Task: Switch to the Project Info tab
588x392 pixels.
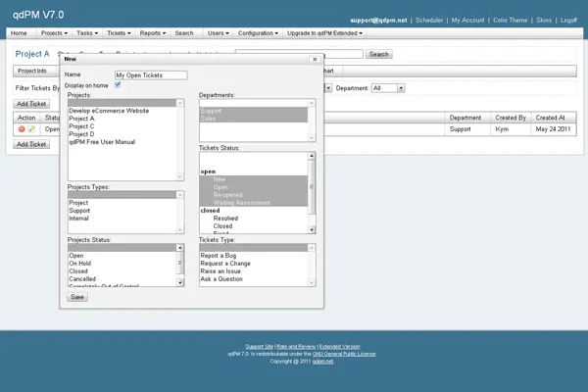Action: point(32,71)
